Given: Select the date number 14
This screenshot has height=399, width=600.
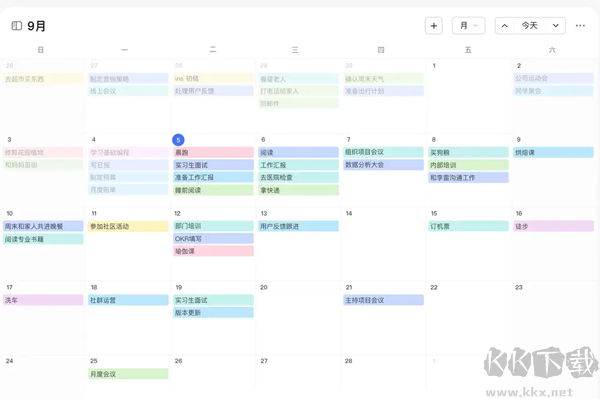Looking at the screenshot, I should [349, 213].
